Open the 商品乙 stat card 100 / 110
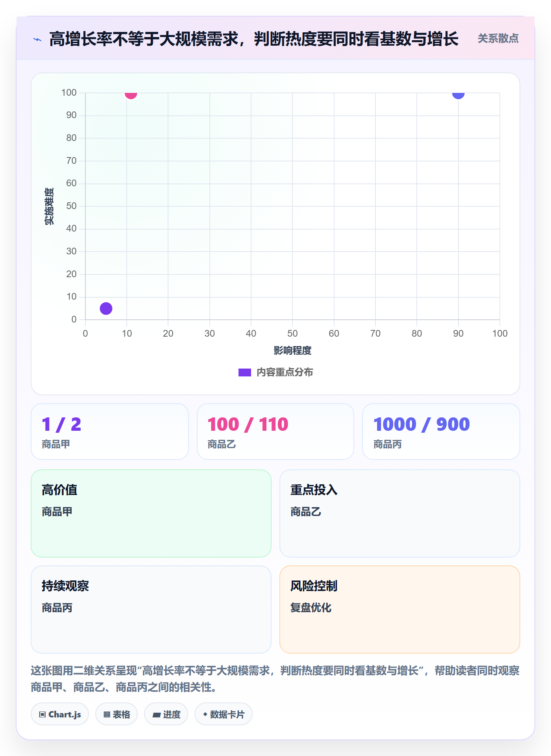The height and width of the screenshot is (756, 551). tap(275, 432)
